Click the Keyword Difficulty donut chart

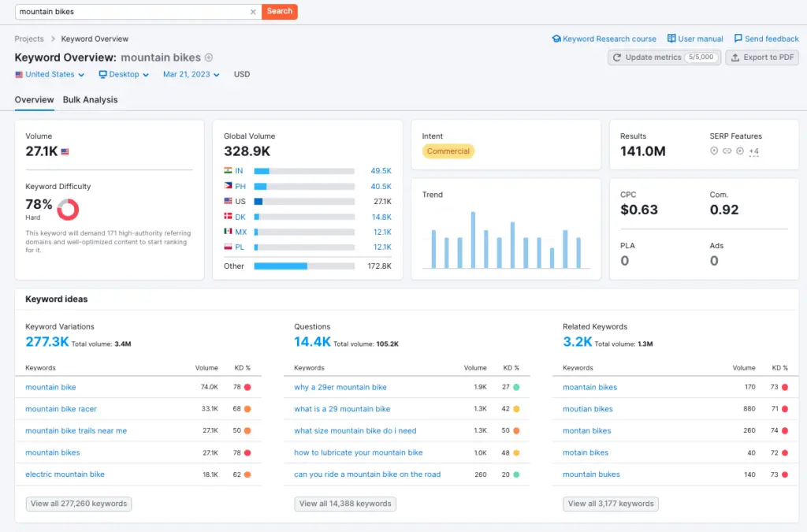[x=68, y=210]
